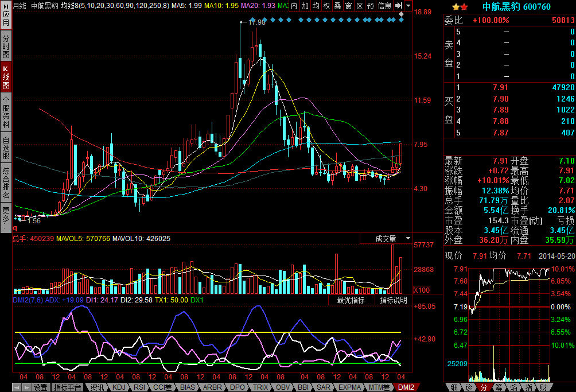
Task: Click the date 2014-05-20 label
Action: pos(557,256)
